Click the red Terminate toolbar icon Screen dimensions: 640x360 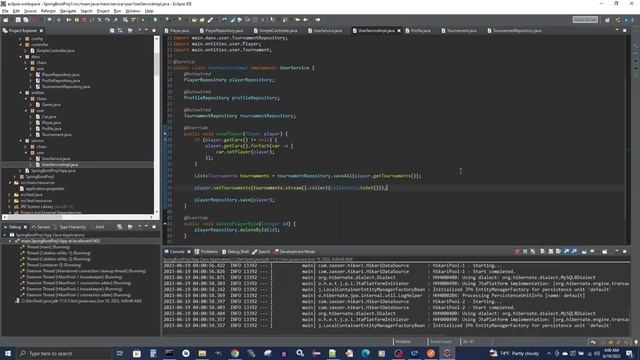84,20
